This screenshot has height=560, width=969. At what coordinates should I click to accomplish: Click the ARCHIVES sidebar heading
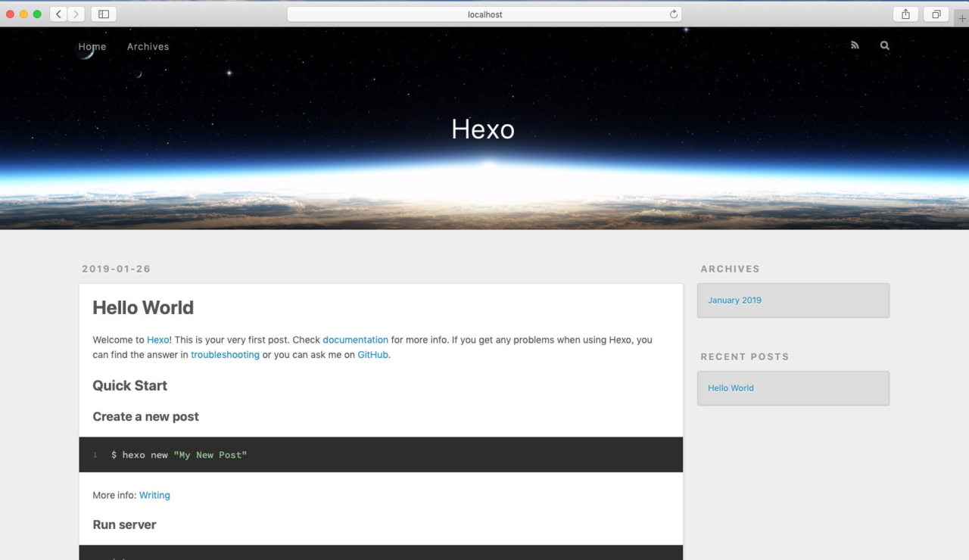point(730,269)
